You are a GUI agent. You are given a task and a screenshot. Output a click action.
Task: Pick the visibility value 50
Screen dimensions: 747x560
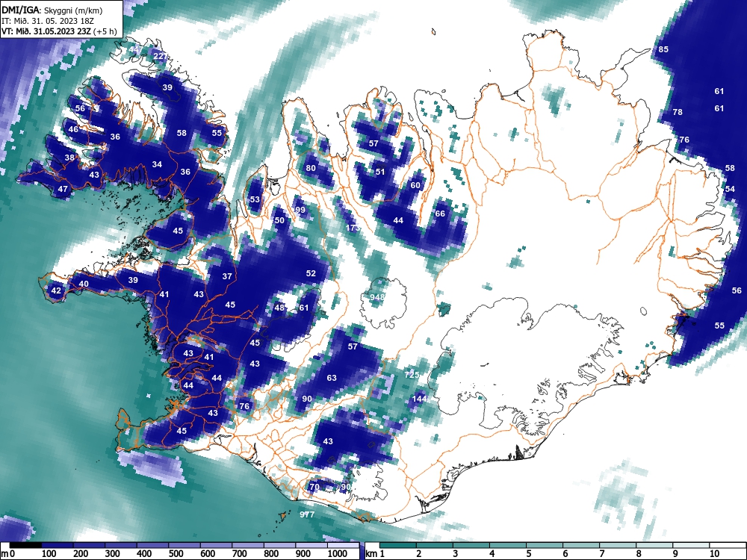279,220
